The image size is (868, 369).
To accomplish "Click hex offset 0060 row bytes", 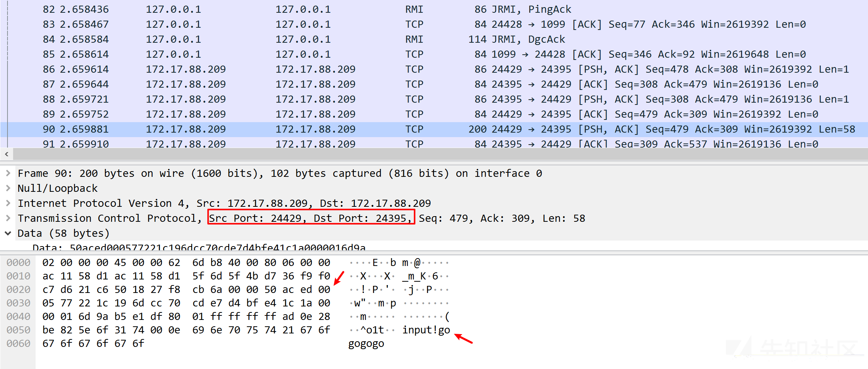I will 93,344.
